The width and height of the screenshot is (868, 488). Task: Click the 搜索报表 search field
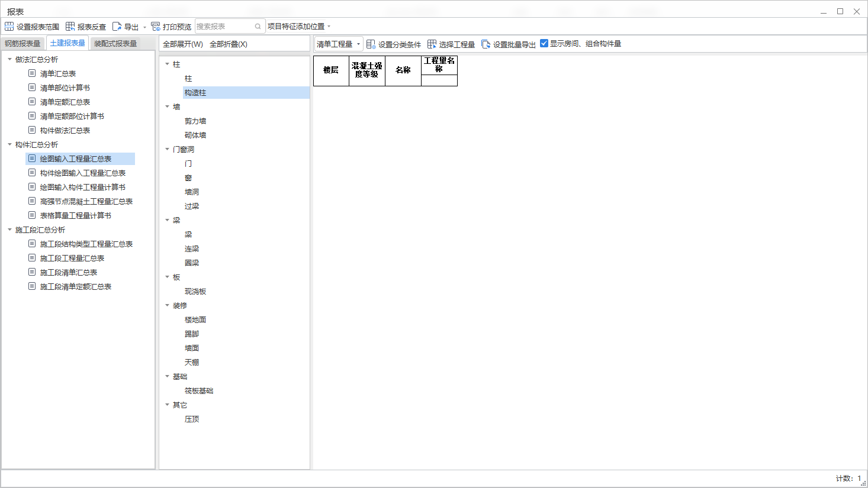point(229,27)
